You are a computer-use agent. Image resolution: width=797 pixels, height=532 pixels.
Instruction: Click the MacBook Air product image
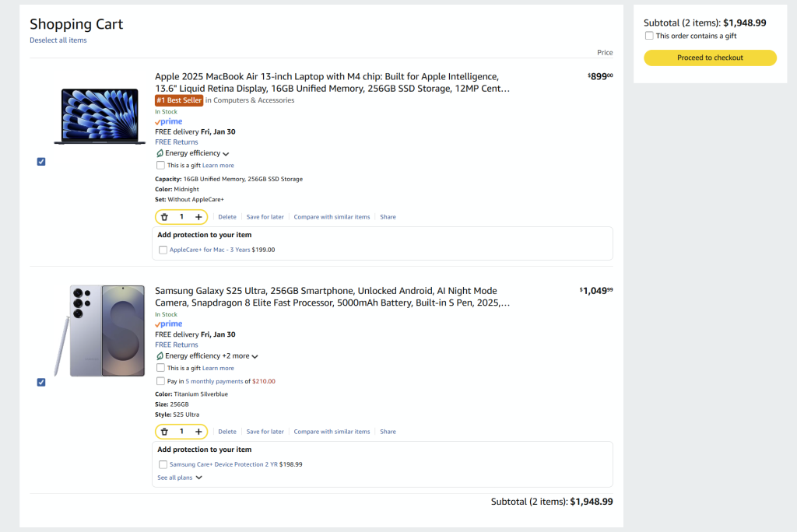click(100, 116)
